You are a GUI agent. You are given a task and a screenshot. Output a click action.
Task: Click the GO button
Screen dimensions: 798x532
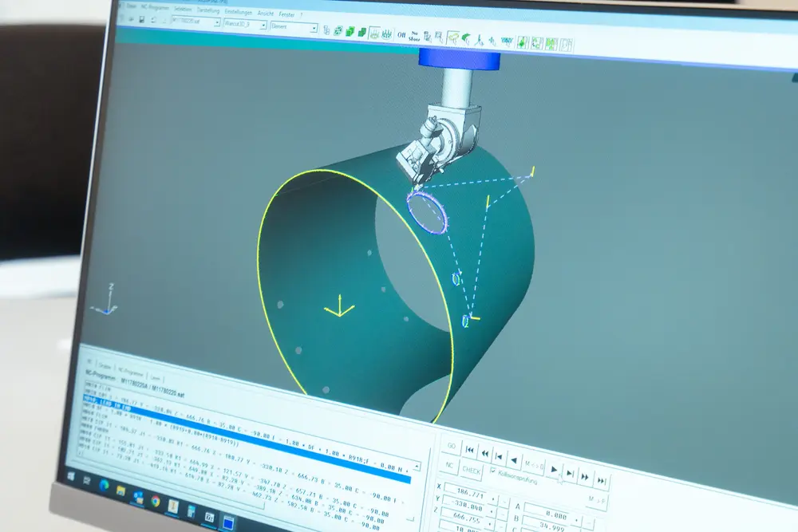click(451, 446)
